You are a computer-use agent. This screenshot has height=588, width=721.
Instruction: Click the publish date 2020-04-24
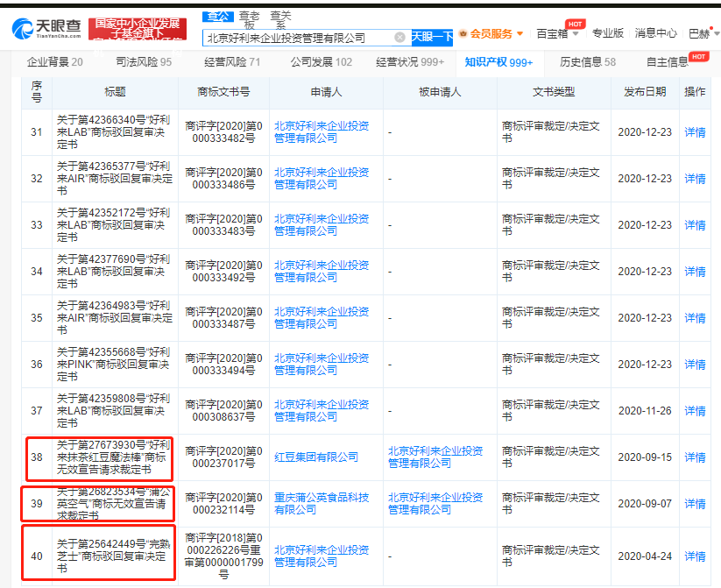(x=645, y=556)
